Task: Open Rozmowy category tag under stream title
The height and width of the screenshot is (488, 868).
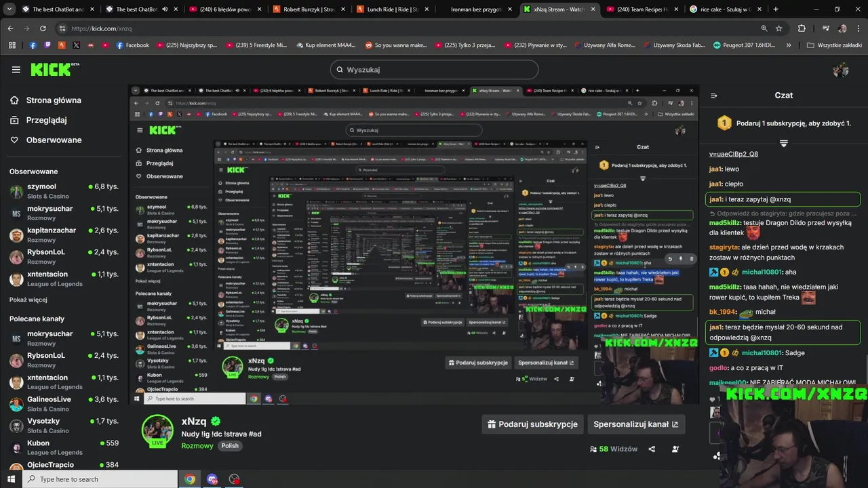Action: 197,446
